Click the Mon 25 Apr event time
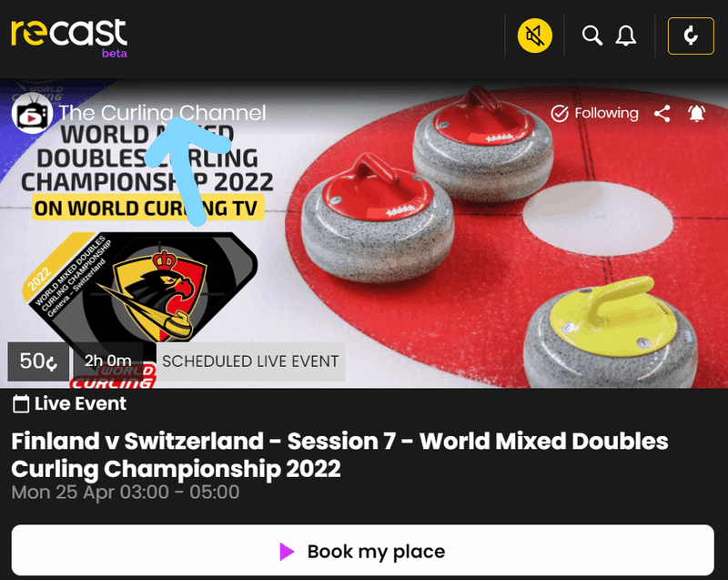 (x=126, y=493)
